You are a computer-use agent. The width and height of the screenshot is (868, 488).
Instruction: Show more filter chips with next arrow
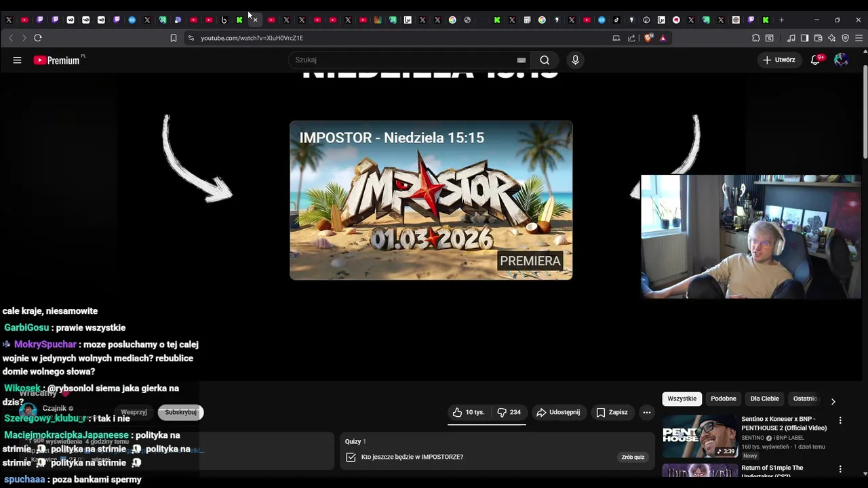click(x=833, y=401)
